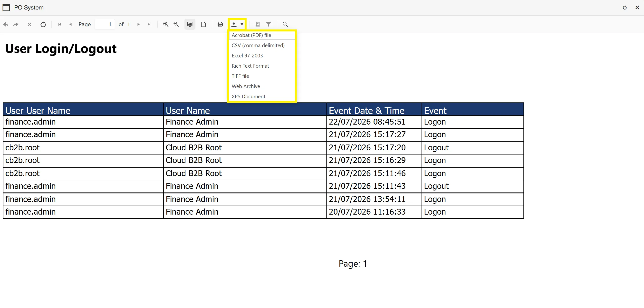This screenshot has height=308, width=644.
Task: Open page setup icon
Action: coord(203,24)
